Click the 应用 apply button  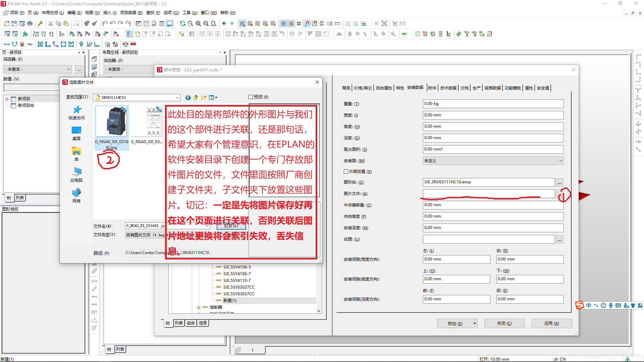click(x=551, y=323)
